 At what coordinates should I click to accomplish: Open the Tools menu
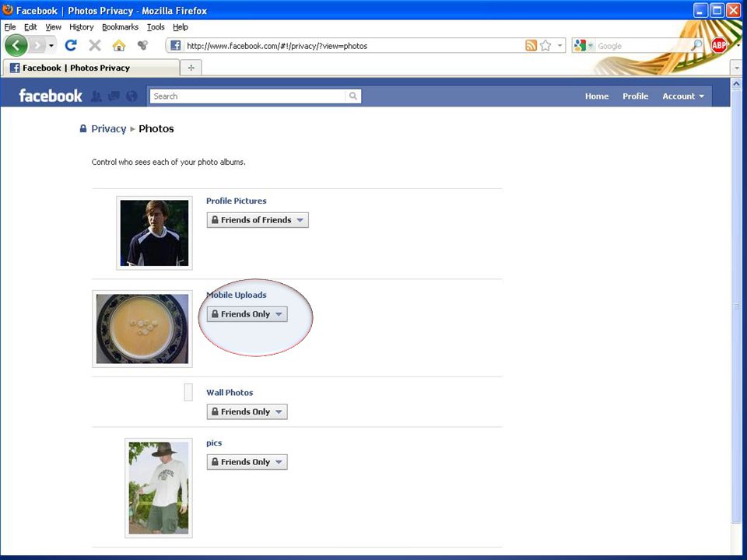tap(156, 26)
